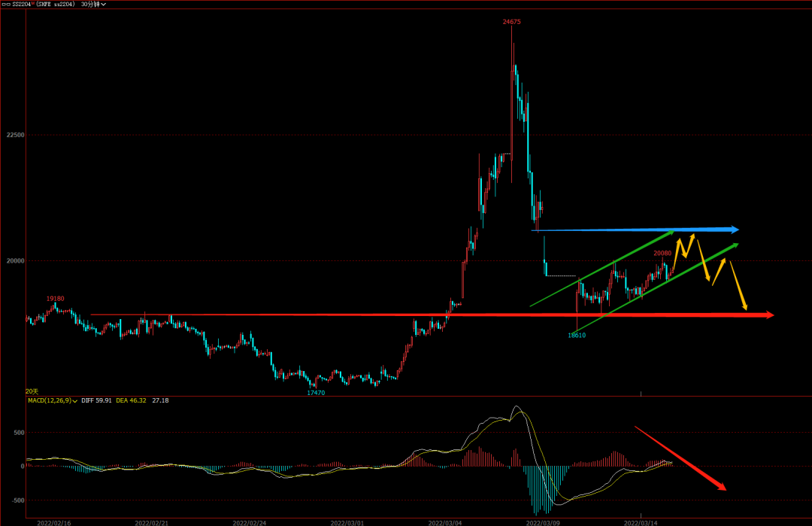Click the 27.18 MACD histogram value

pos(161,400)
